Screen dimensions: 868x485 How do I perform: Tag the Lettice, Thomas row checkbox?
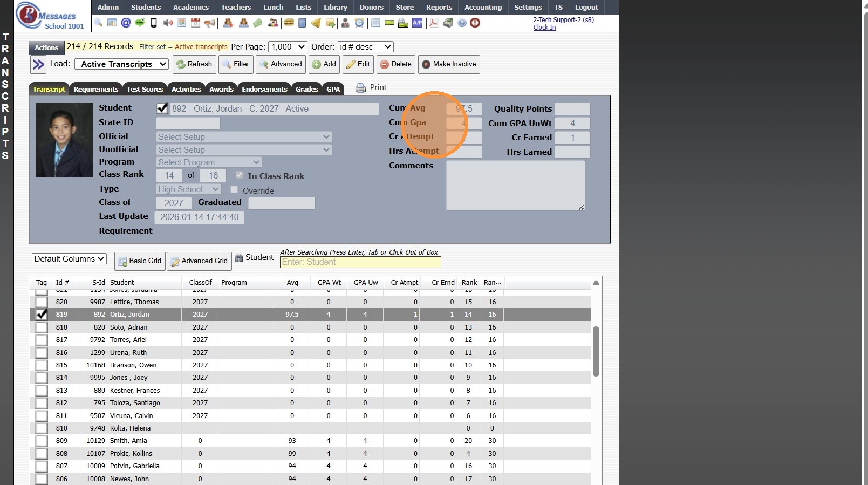click(x=41, y=302)
